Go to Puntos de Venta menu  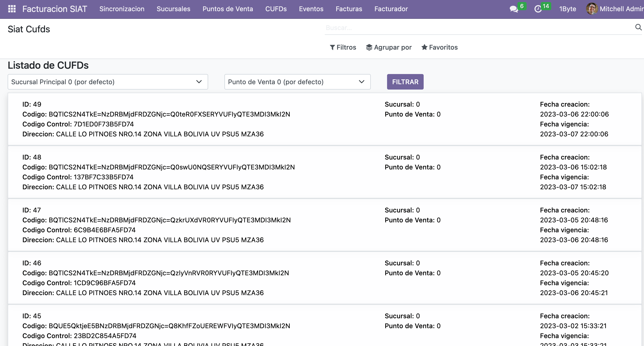228,9
